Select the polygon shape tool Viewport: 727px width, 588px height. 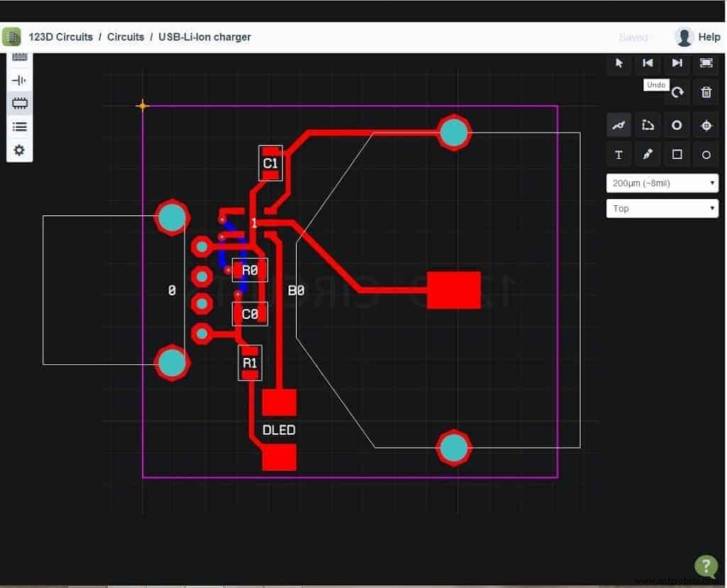(647, 125)
